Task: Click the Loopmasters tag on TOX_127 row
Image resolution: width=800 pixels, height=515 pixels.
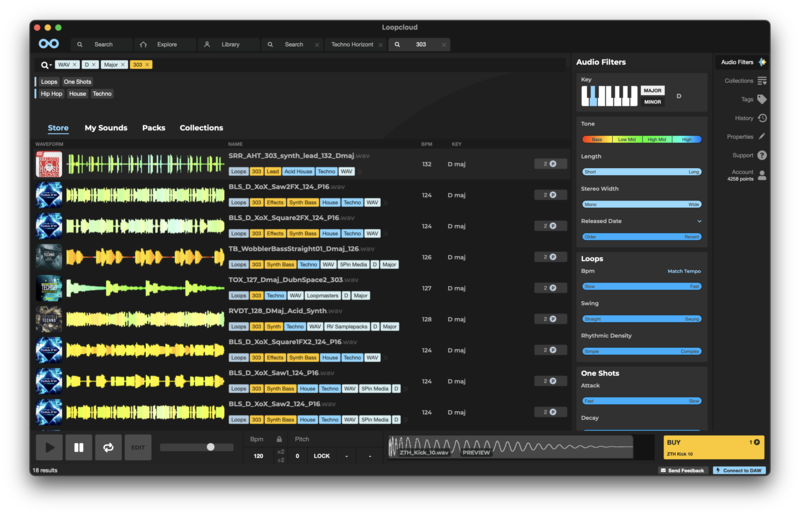Action: 322,296
